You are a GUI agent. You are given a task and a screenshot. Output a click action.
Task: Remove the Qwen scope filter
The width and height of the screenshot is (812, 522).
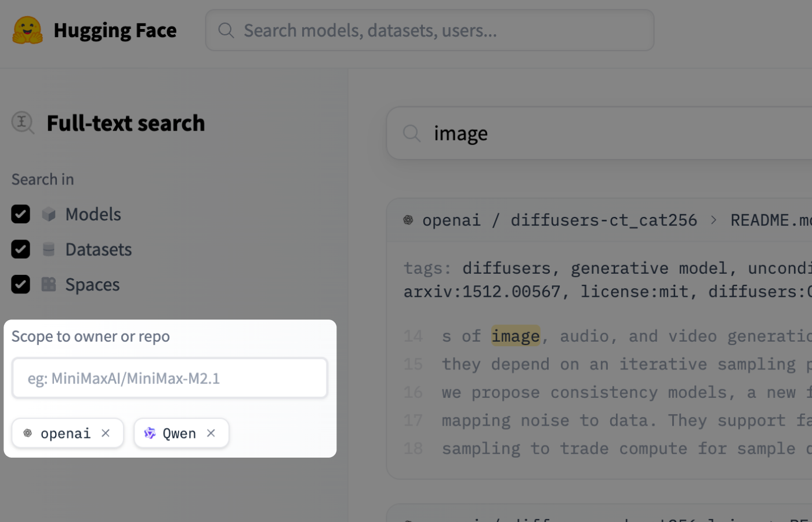click(x=211, y=433)
